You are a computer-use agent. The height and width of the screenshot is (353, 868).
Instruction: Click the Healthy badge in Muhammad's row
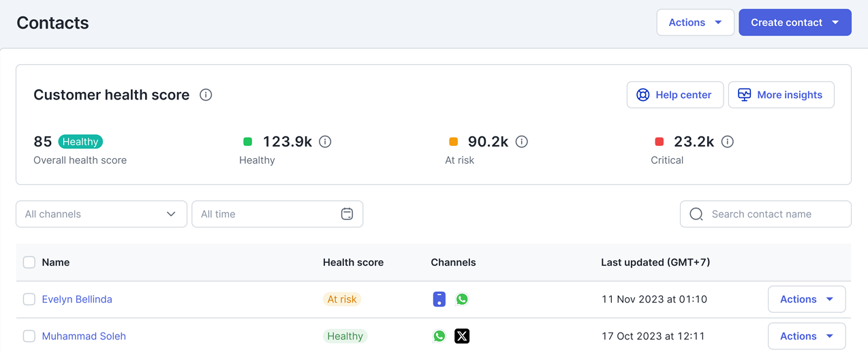345,336
